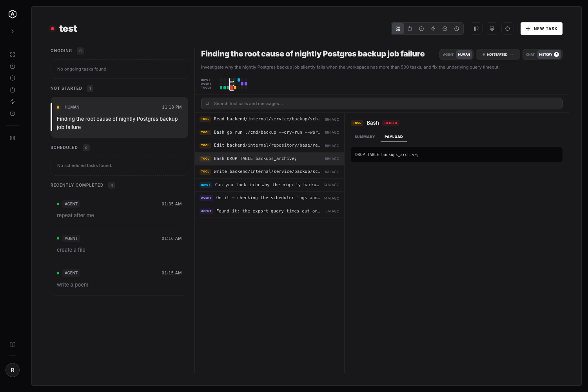Screen dimensions: 588x392
Task: Select the Bash go run ./cmd/backup row
Action: point(270,132)
